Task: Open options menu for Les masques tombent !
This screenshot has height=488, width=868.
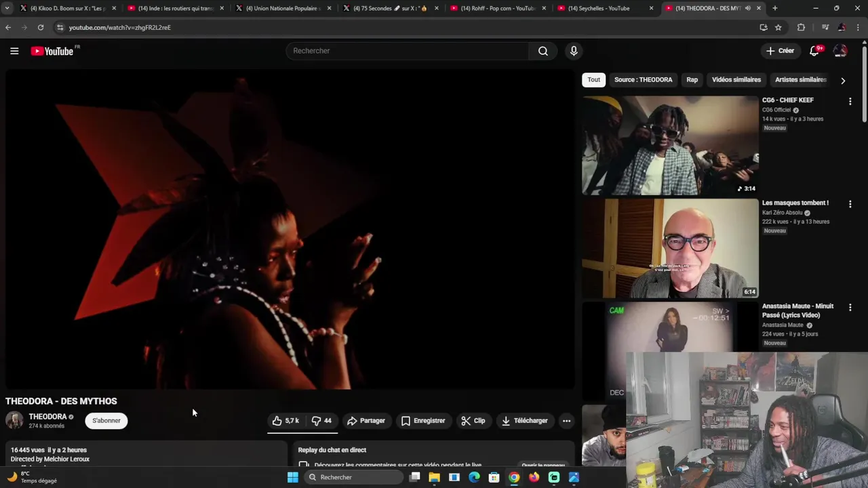Action: coord(850,204)
